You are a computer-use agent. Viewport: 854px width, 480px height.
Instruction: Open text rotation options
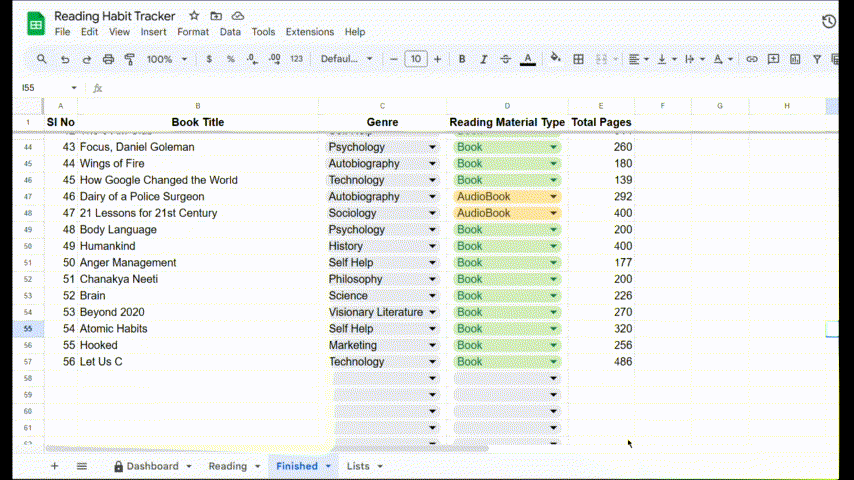(x=722, y=59)
